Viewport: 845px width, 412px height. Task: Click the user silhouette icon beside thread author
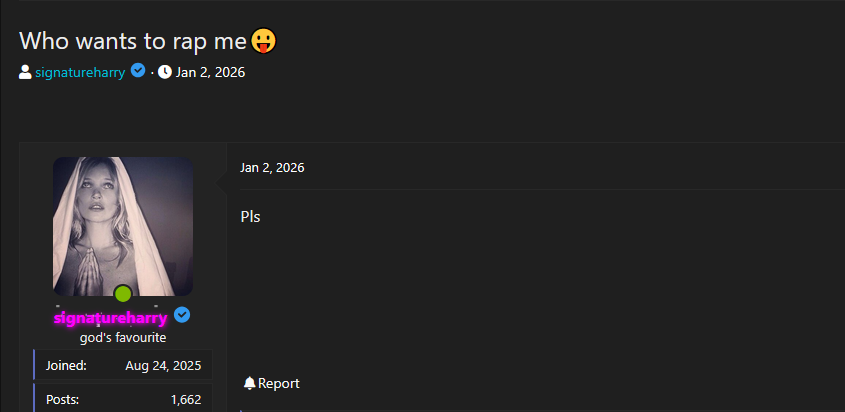[25, 72]
